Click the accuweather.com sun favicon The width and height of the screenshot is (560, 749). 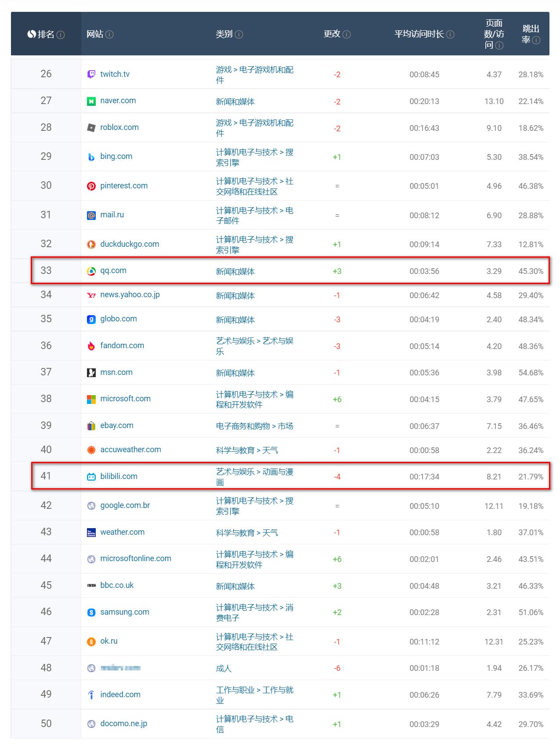[x=91, y=450]
